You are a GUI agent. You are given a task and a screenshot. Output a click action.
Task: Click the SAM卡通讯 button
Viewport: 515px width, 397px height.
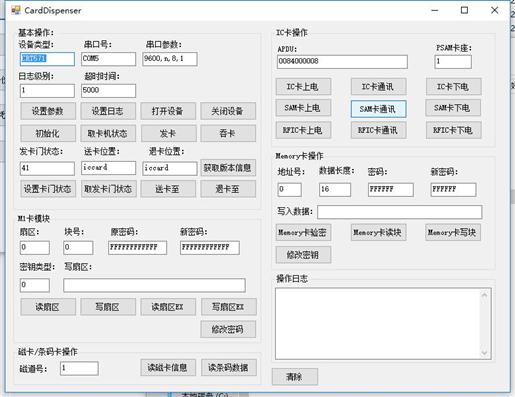coord(378,109)
